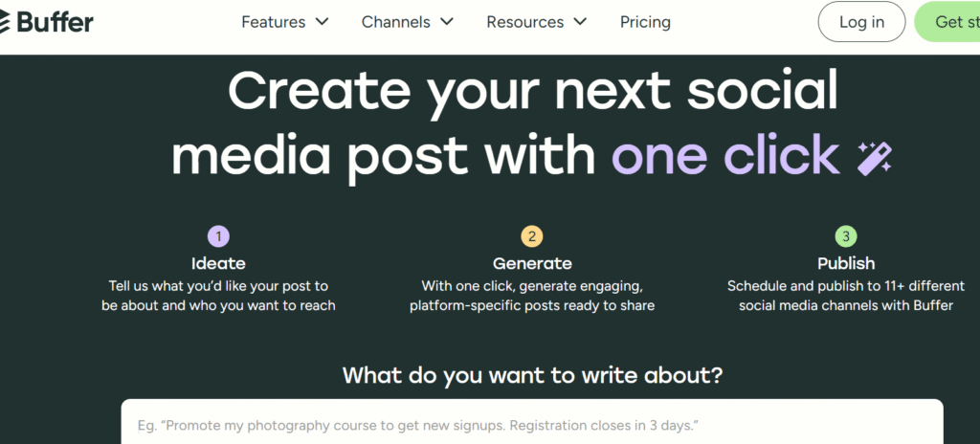Click the Publish step heading

click(846, 263)
